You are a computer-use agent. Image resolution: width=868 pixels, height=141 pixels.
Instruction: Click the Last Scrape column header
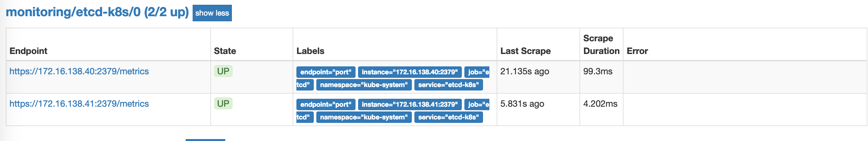[525, 51]
